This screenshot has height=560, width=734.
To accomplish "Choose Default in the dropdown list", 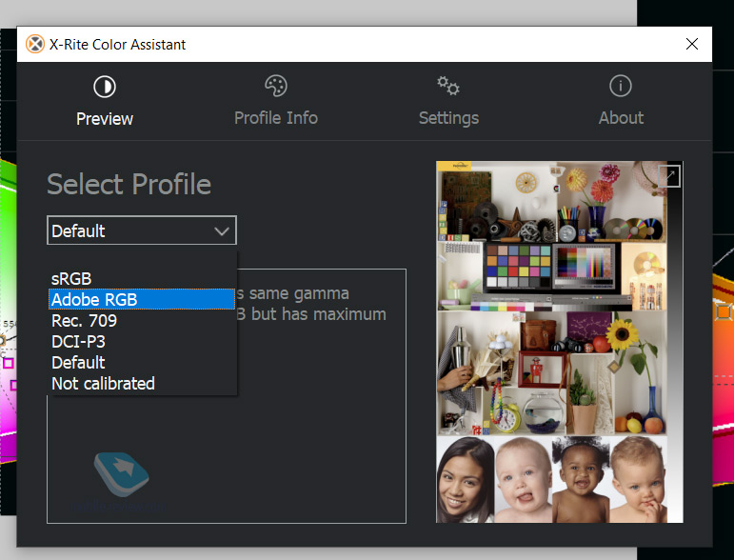I will (142, 363).
